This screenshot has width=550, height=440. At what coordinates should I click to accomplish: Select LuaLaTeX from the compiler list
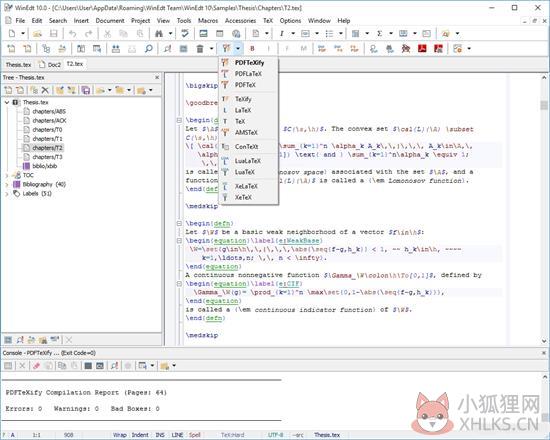[x=248, y=161]
